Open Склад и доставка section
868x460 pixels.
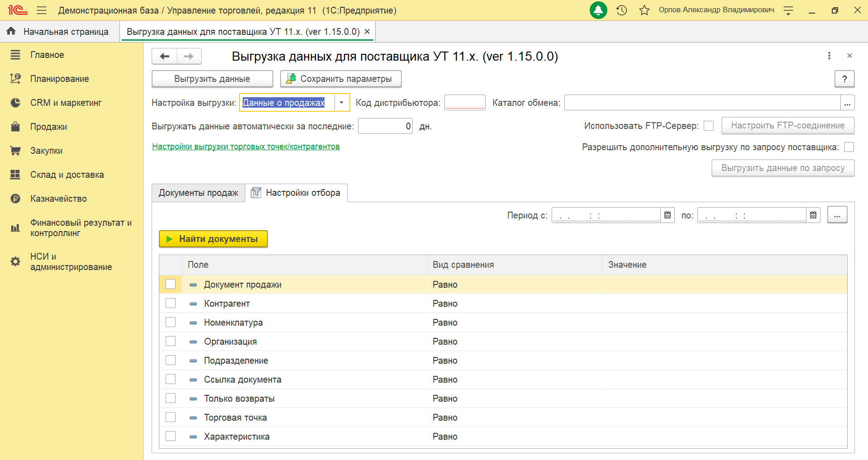tap(67, 175)
